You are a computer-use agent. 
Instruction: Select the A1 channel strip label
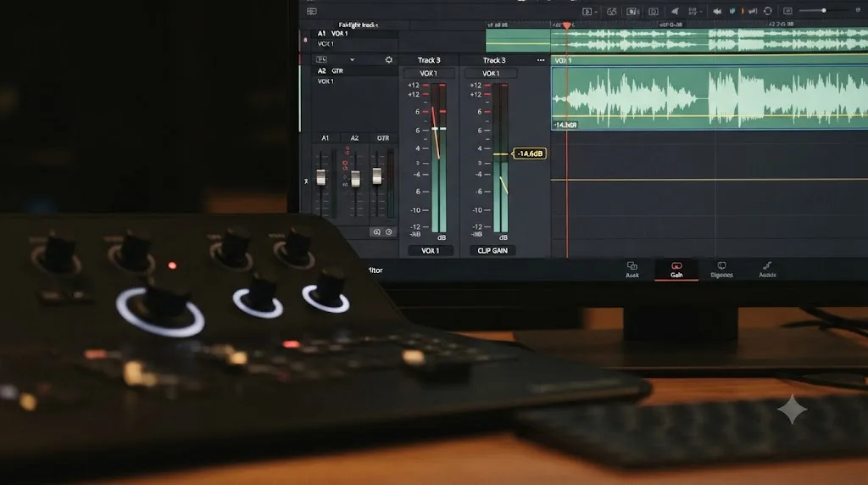(x=325, y=138)
